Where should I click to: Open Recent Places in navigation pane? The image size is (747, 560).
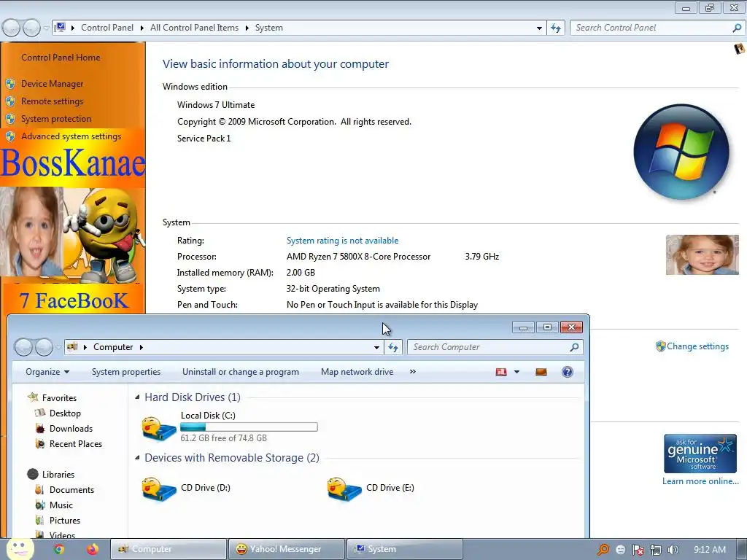[76, 444]
